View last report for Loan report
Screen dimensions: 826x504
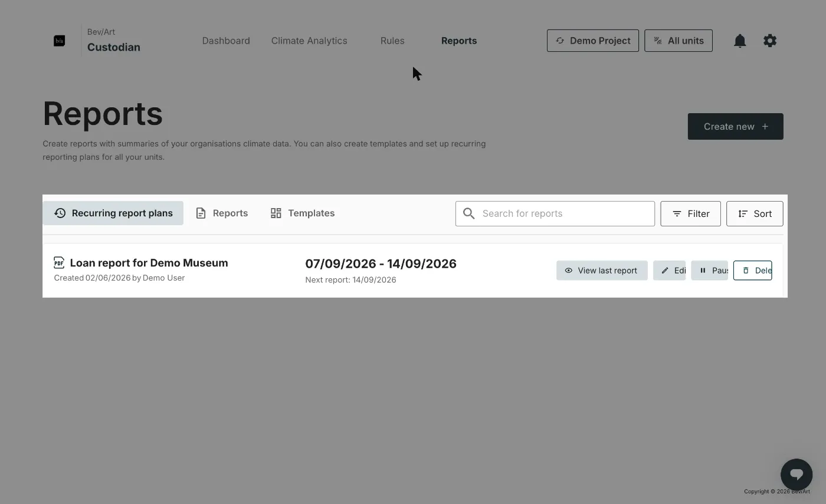point(602,271)
